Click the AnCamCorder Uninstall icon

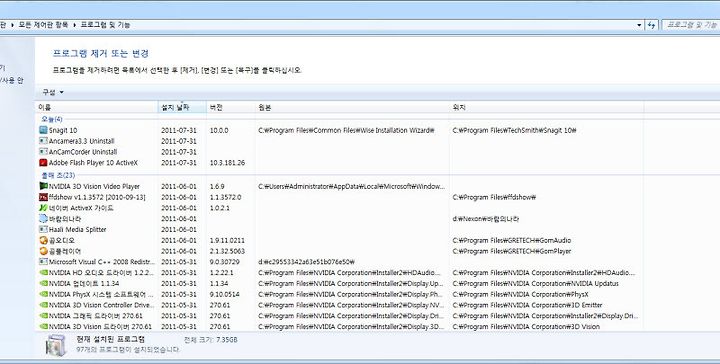[x=43, y=152]
